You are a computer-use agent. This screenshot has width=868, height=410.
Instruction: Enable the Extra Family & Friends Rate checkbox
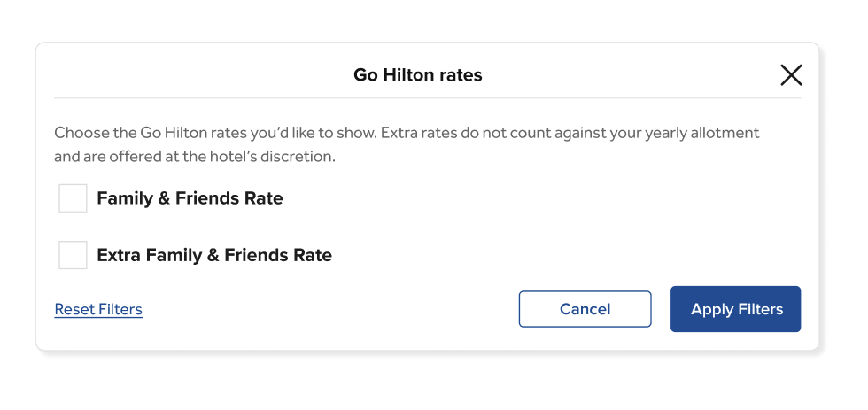73,255
